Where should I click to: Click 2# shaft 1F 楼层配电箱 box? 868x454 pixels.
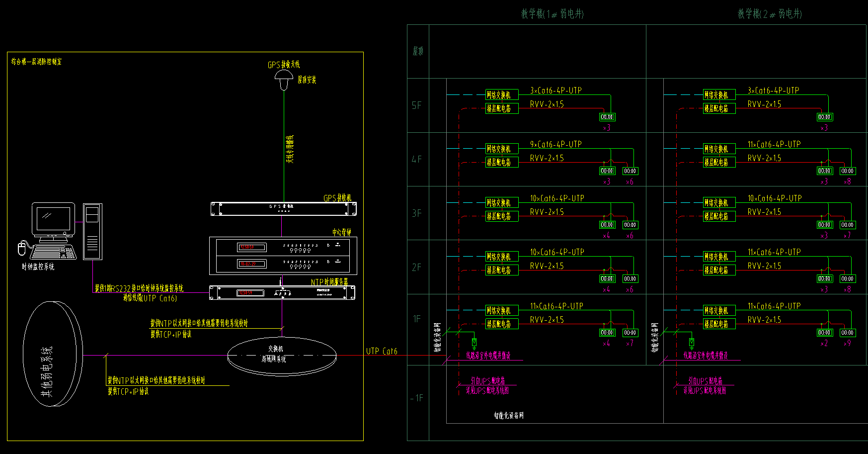click(x=719, y=324)
